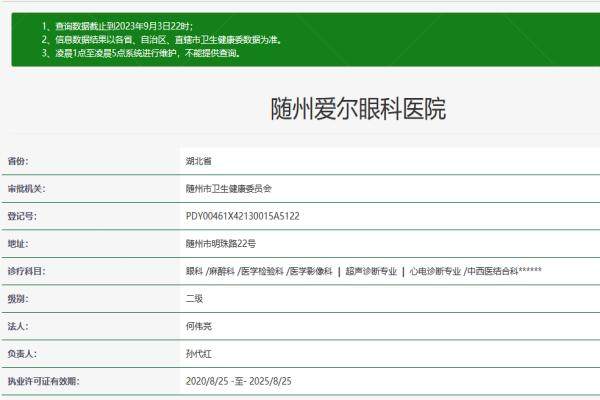
Task: Select the 诊疗科目 departments list value
Action: coord(364,271)
